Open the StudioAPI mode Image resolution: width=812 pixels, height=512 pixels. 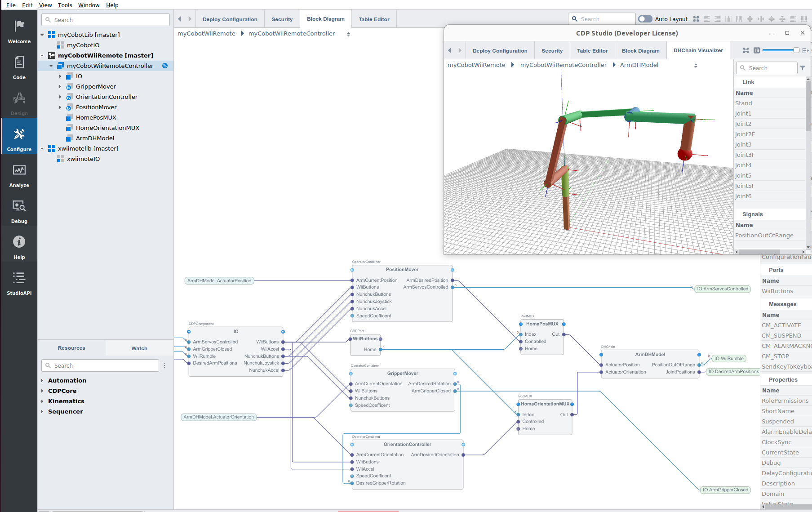19,283
